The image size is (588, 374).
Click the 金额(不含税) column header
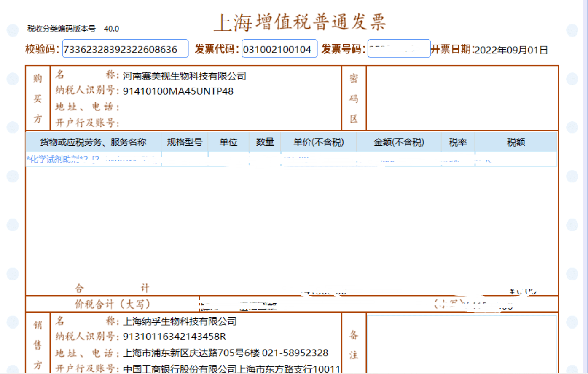(399, 142)
